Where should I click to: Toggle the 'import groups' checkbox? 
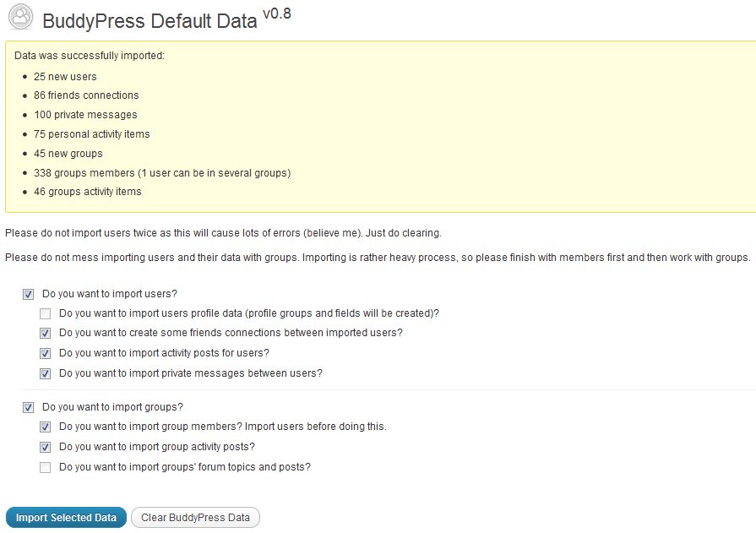pyautogui.click(x=28, y=407)
